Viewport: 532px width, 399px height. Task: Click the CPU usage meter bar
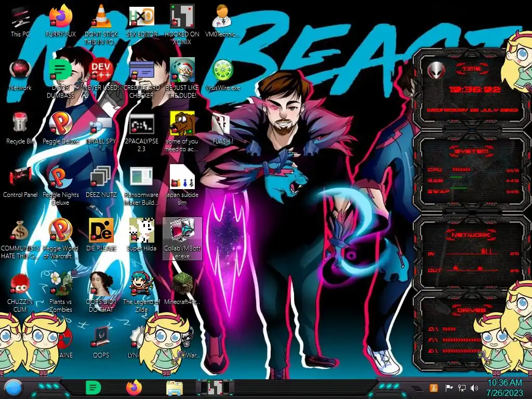[x=461, y=170]
